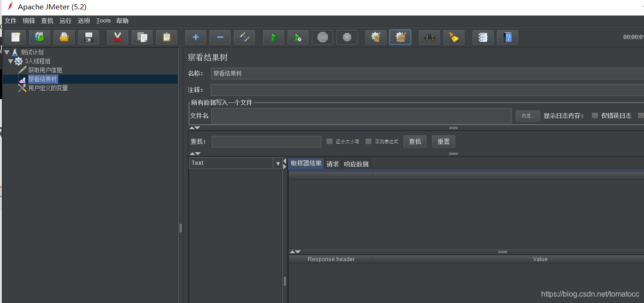Collapse all nodes with the minus icon
The image size is (644, 303).
pos(220,37)
